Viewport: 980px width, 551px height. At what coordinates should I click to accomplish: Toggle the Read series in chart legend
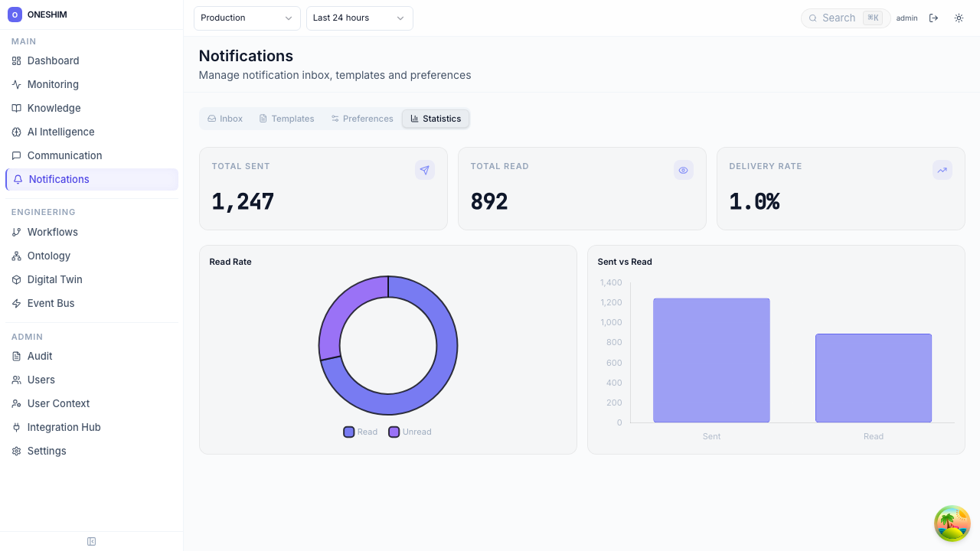pyautogui.click(x=361, y=432)
